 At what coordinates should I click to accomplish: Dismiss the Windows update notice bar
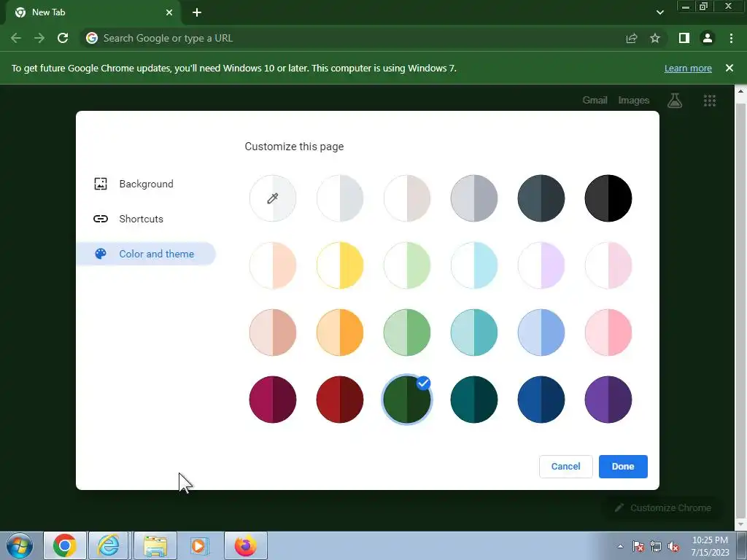click(x=729, y=68)
